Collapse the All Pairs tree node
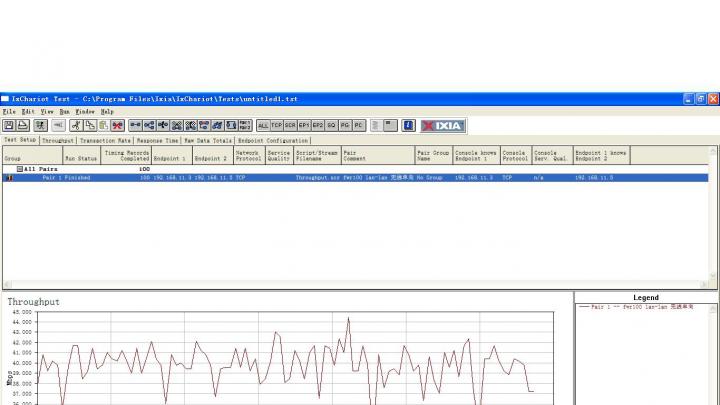The height and width of the screenshot is (405, 720). click(20, 169)
